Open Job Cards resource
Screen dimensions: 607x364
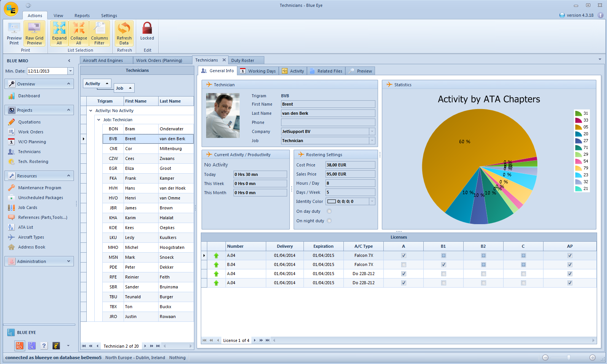[x=27, y=207]
